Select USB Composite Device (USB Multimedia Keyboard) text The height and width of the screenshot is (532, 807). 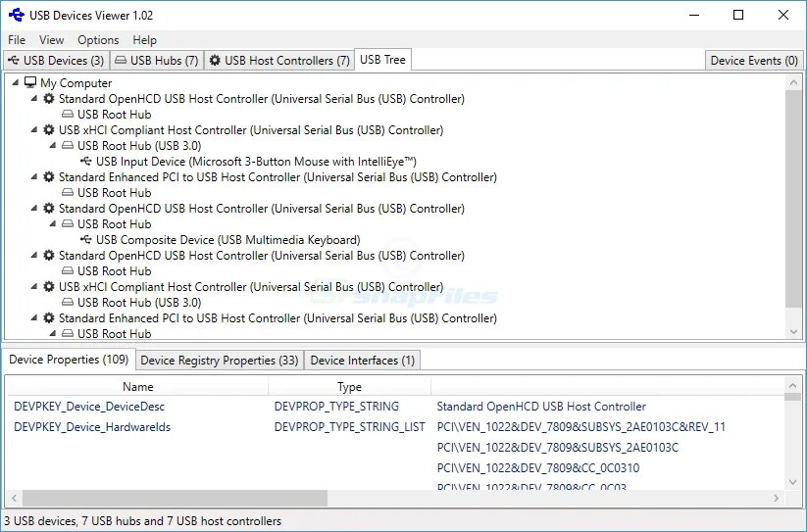(x=228, y=239)
